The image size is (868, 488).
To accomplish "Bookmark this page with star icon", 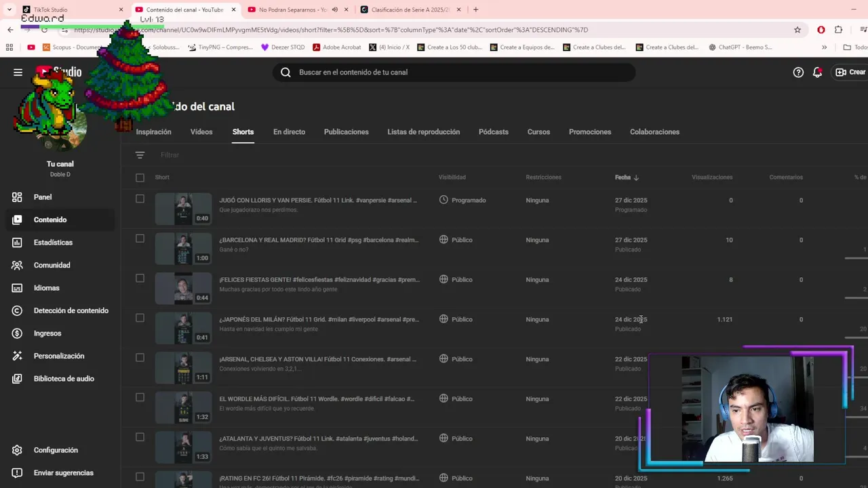I will (797, 30).
